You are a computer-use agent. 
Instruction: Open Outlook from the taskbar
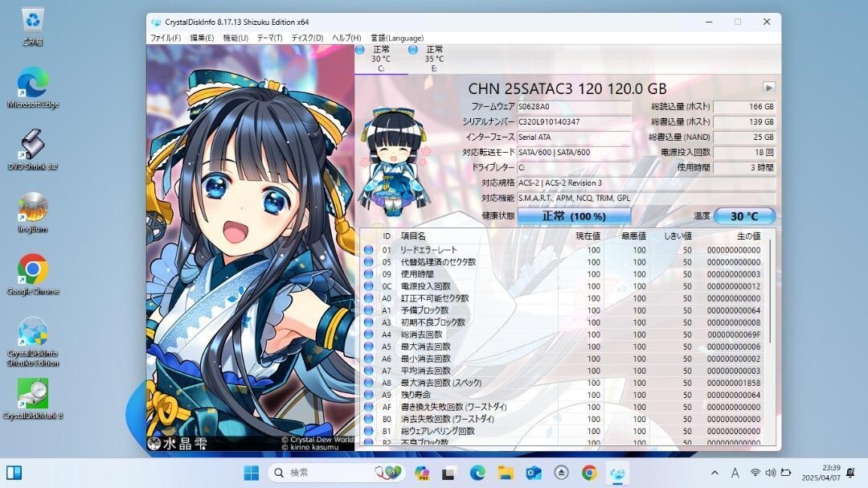tap(534, 473)
